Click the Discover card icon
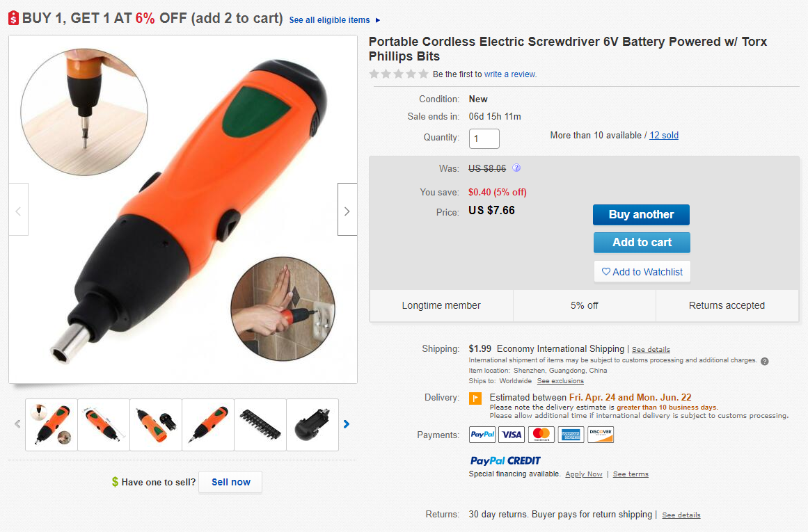 (601, 435)
